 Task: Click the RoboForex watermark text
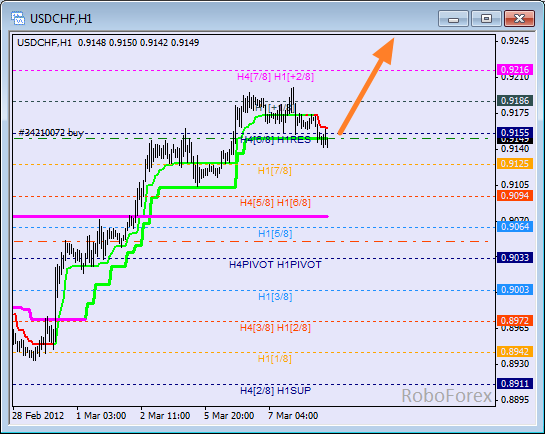pyautogui.click(x=447, y=396)
